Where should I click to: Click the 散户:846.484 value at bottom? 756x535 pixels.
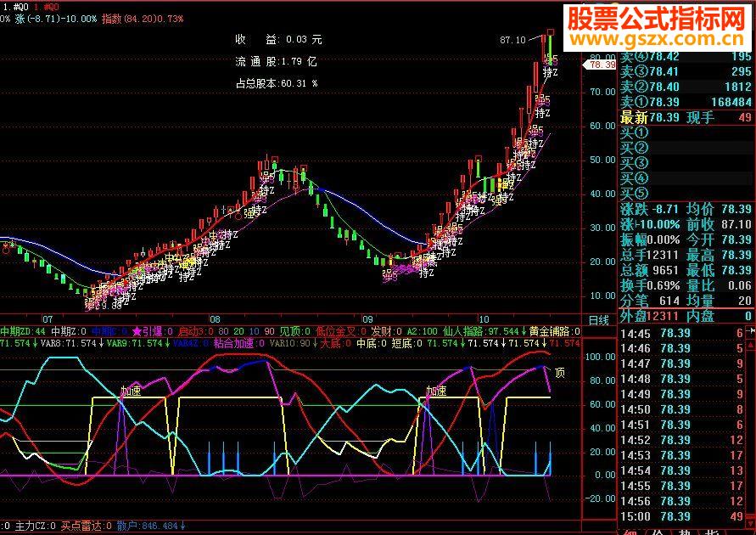click(151, 526)
